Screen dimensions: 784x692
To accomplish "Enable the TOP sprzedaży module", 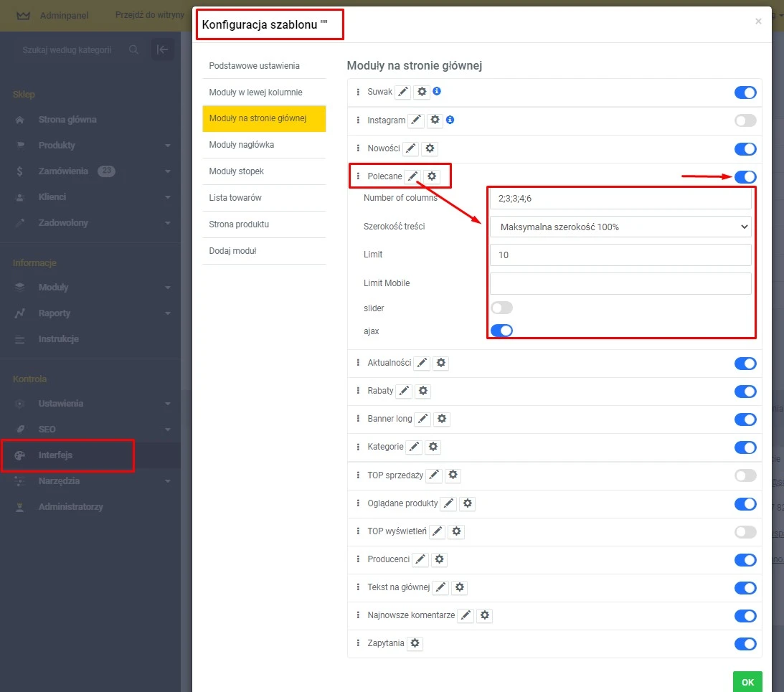I will (x=745, y=475).
